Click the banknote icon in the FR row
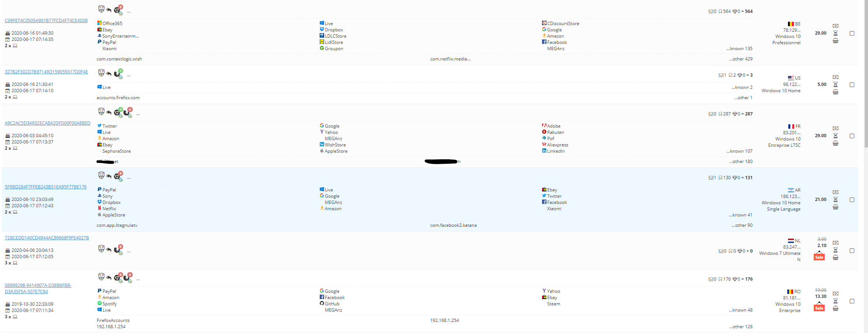The image size is (868, 333). 836,128
